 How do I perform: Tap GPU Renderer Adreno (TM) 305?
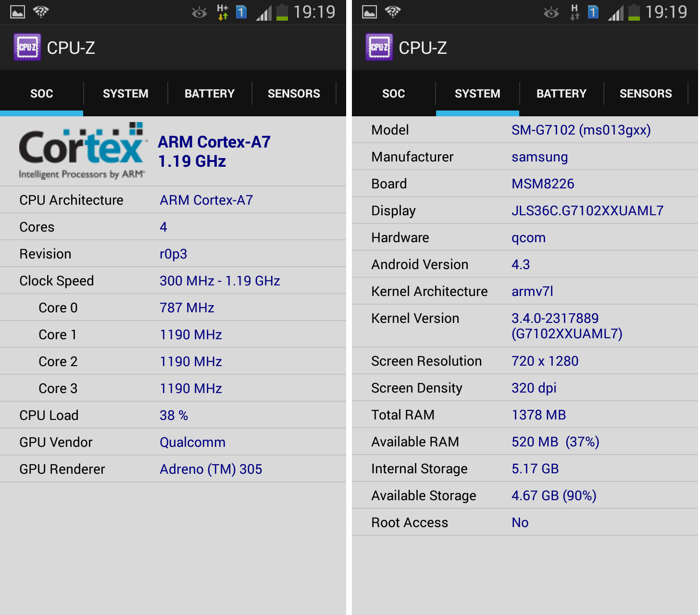173,469
